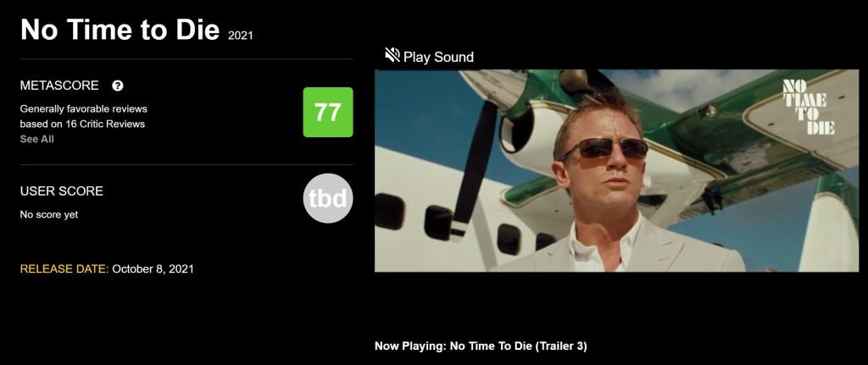The height and width of the screenshot is (365, 868).
Task: Enable audio via the Play Sound label
Action: (x=438, y=57)
